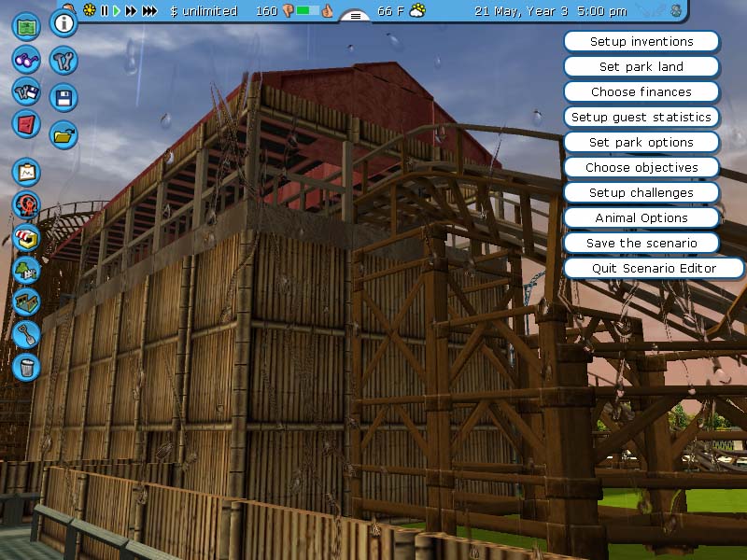This screenshot has width=747, height=560.
Task: Click the thumbs down rating icon
Action: pos(288,11)
